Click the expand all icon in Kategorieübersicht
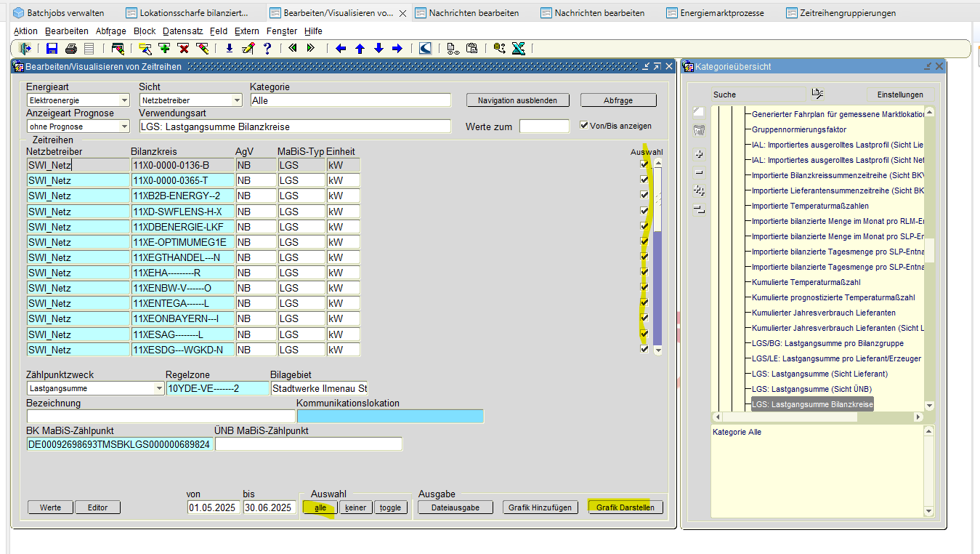980x554 pixels. (x=699, y=190)
